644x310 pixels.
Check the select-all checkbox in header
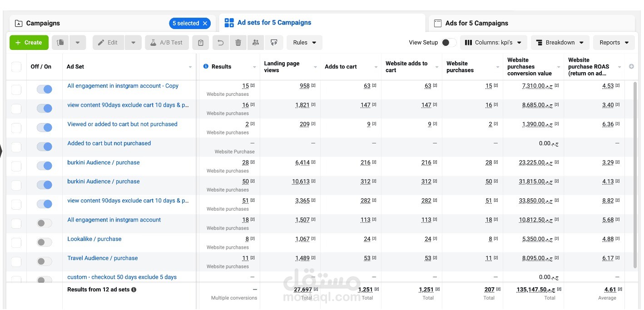pos(16,67)
